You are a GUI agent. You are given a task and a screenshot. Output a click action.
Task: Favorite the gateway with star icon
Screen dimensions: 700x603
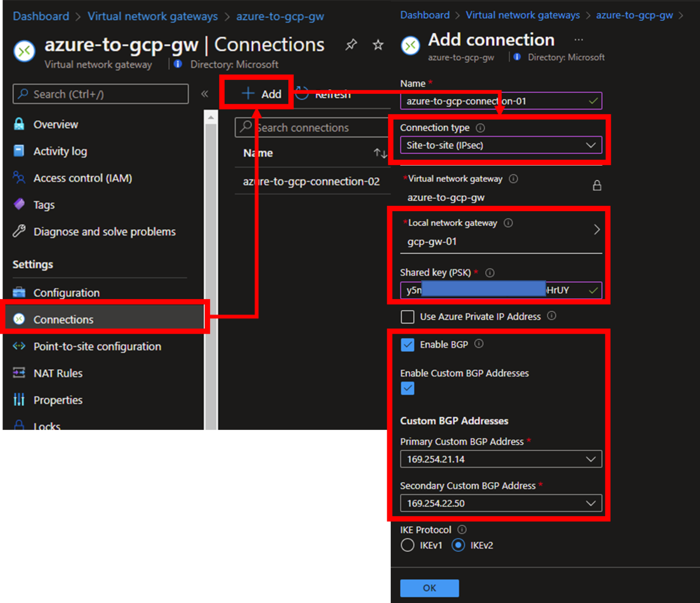(x=378, y=45)
